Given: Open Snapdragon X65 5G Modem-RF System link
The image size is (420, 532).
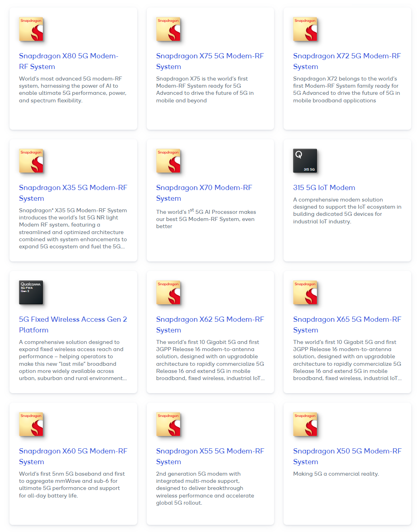Looking at the screenshot, I should coord(347,325).
